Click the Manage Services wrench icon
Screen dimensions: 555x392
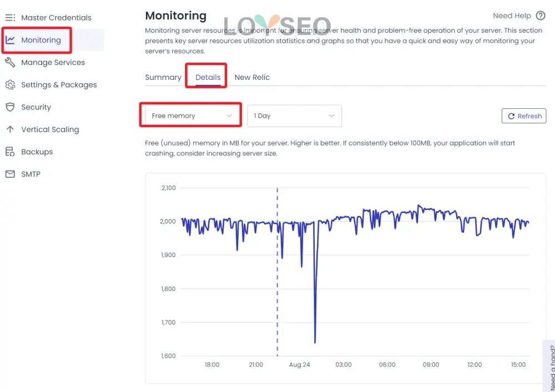(x=10, y=62)
